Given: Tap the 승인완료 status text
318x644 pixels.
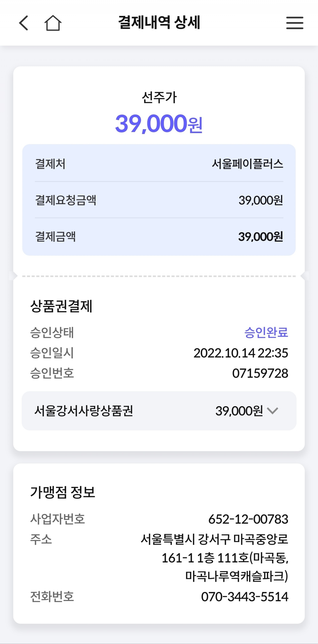Looking at the screenshot, I should [x=266, y=333].
